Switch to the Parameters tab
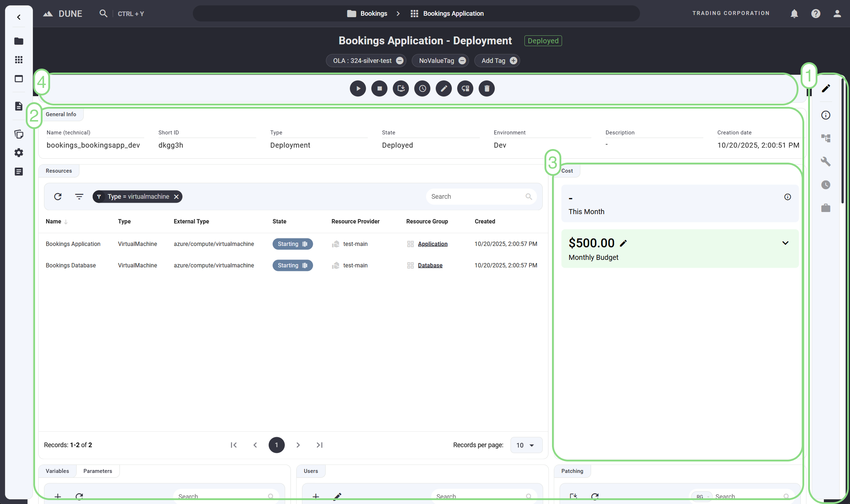Screen dimensions: 850x504 [98, 471]
